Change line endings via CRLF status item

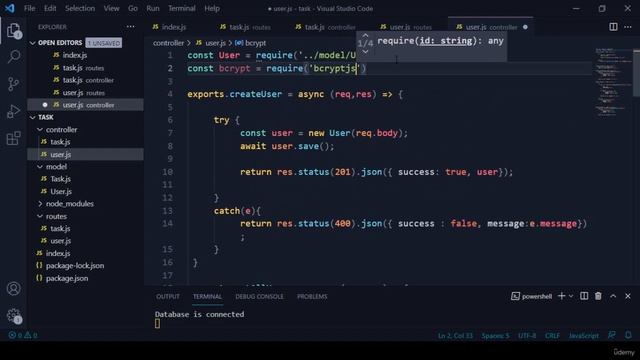pyautogui.click(x=552, y=336)
